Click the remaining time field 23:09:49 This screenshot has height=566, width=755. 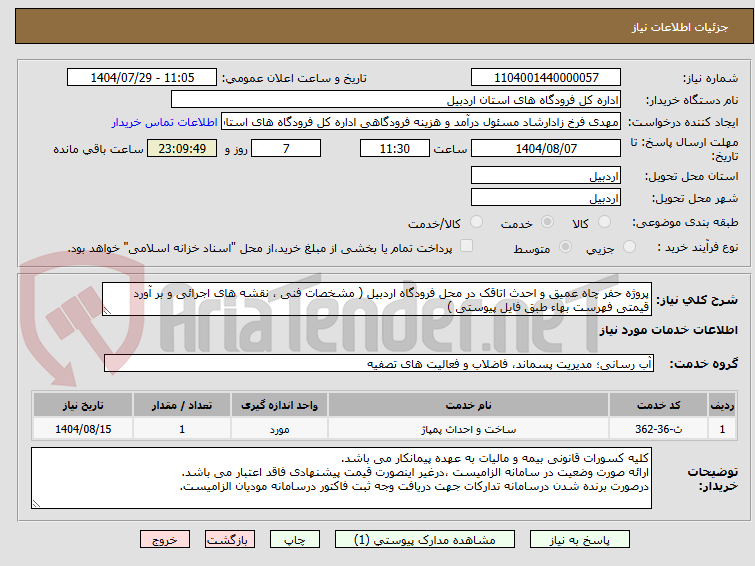click(x=182, y=148)
